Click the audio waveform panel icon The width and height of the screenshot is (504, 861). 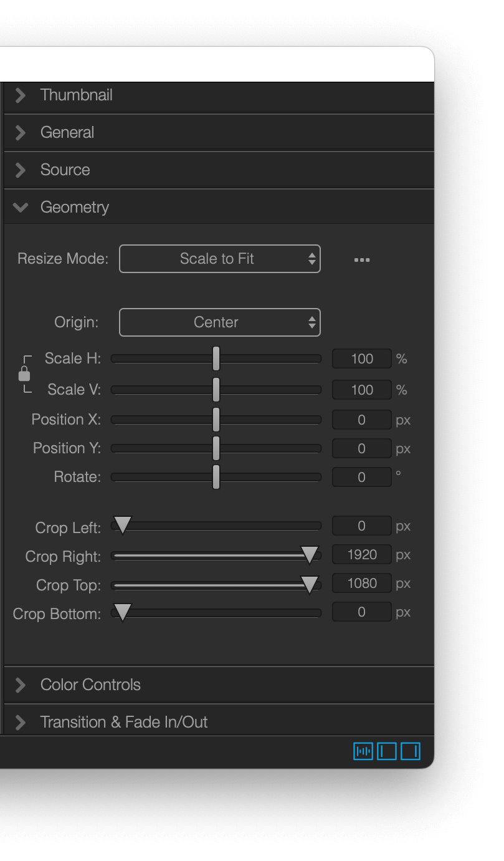[363, 751]
